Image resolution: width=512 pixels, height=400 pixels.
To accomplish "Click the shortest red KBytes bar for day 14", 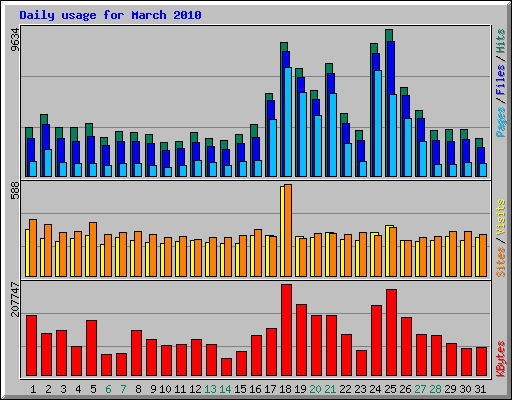I will tap(226, 367).
